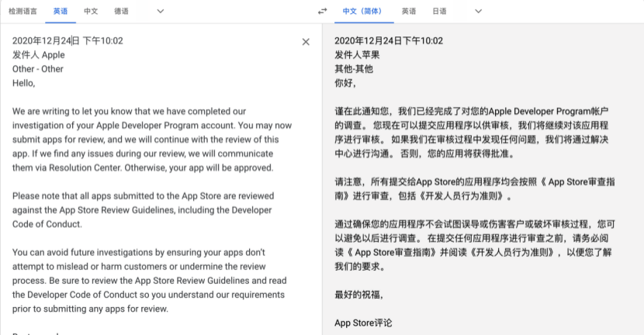
Task: Select source language tab 英语
Action: tap(61, 12)
